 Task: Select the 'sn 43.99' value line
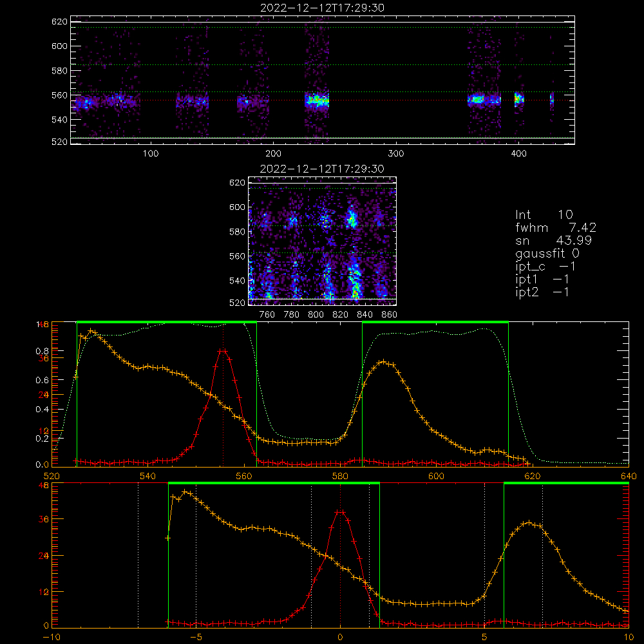tap(553, 240)
